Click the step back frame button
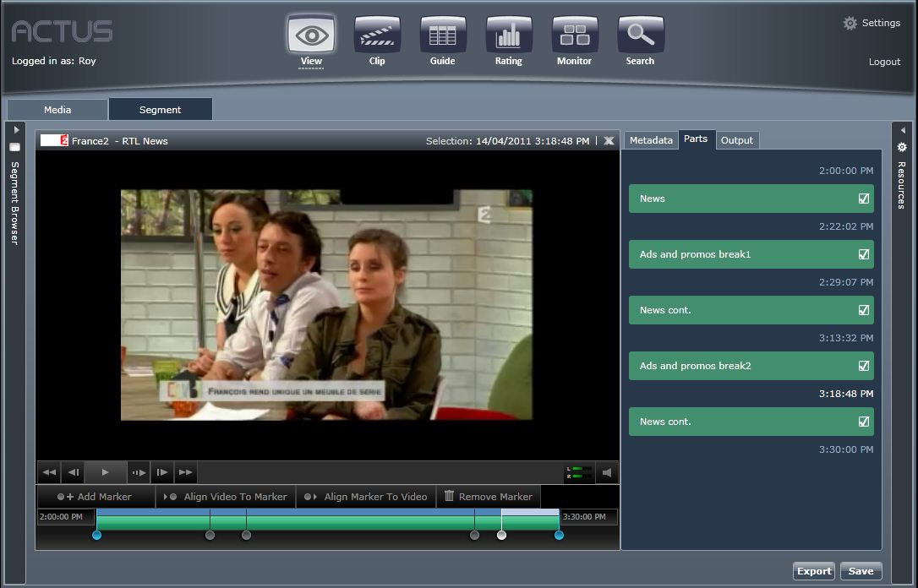Image resolution: width=918 pixels, height=588 pixels. (x=74, y=472)
